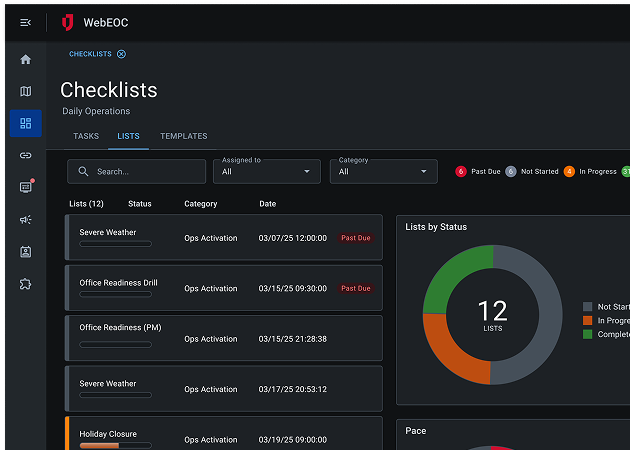The width and height of the screenshot is (630, 450).
Task: Switch to the Templates tab
Action: (x=183, y=136)
